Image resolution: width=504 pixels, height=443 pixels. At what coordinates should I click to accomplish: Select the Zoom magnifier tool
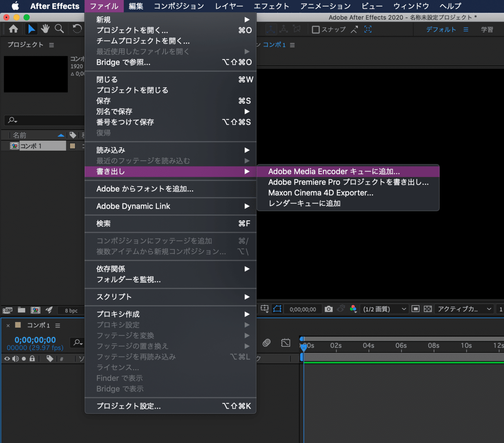pyautogui.click(x=59, y=29)
